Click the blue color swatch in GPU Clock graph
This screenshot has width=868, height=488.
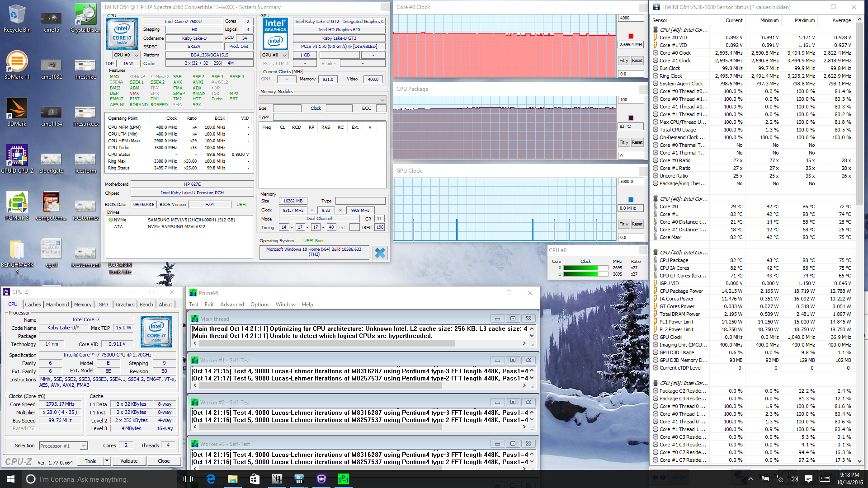(x=631, y=200)
